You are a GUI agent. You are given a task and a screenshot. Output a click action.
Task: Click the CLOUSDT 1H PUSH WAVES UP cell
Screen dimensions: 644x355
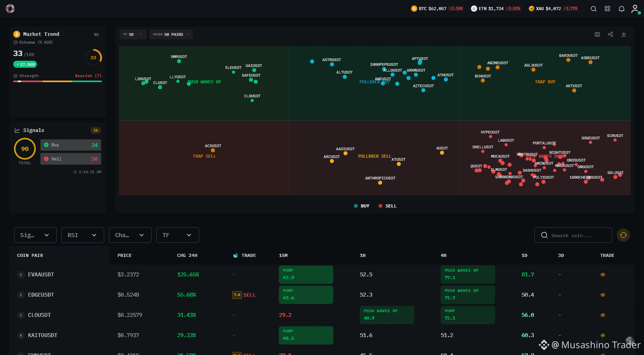coord(387,315)
